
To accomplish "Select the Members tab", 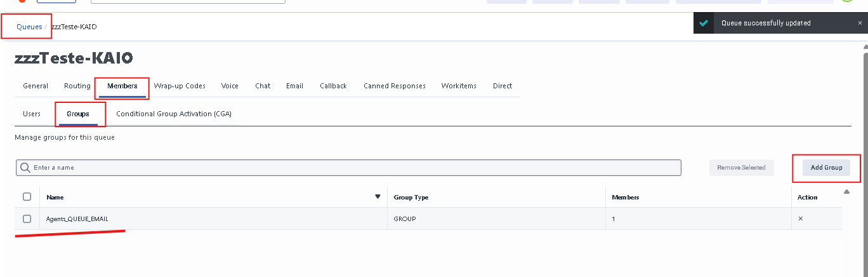I will (x=122, y=86).
